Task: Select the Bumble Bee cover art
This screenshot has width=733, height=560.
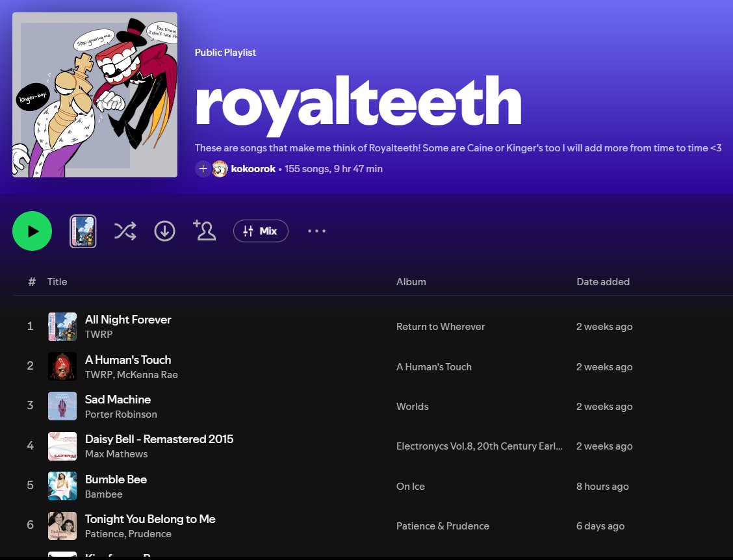Action: coord(62,486)
